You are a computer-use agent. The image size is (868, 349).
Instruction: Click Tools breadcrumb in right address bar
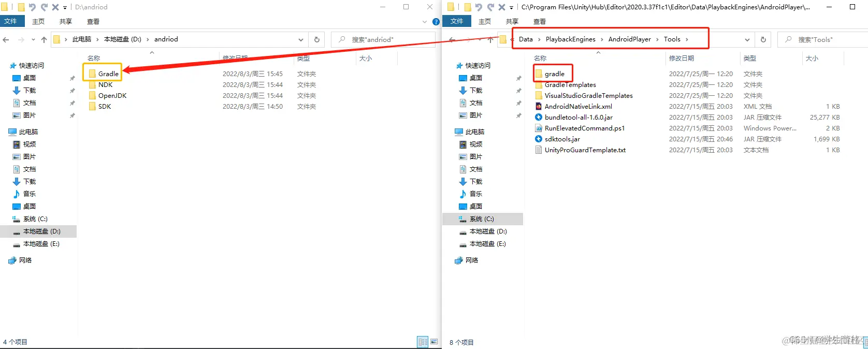[x=672, y=39]
